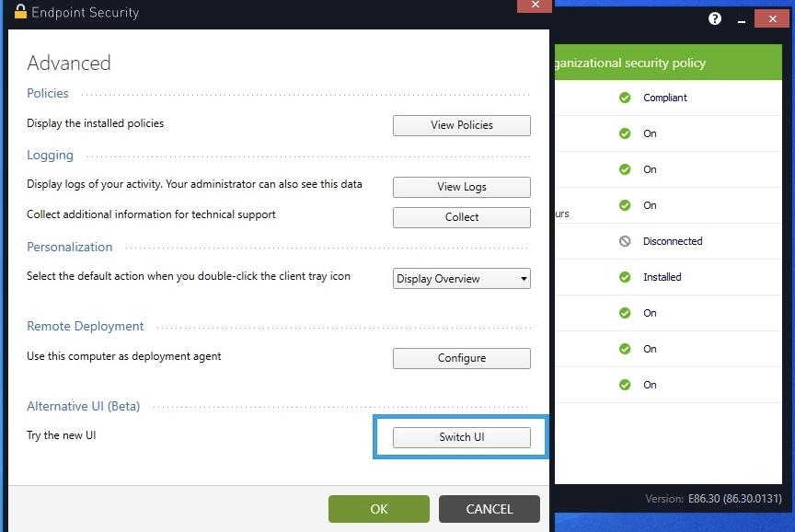Screen dimensions: 795x532
Task: Click the Disconnected status text
Action: point(673,241)
